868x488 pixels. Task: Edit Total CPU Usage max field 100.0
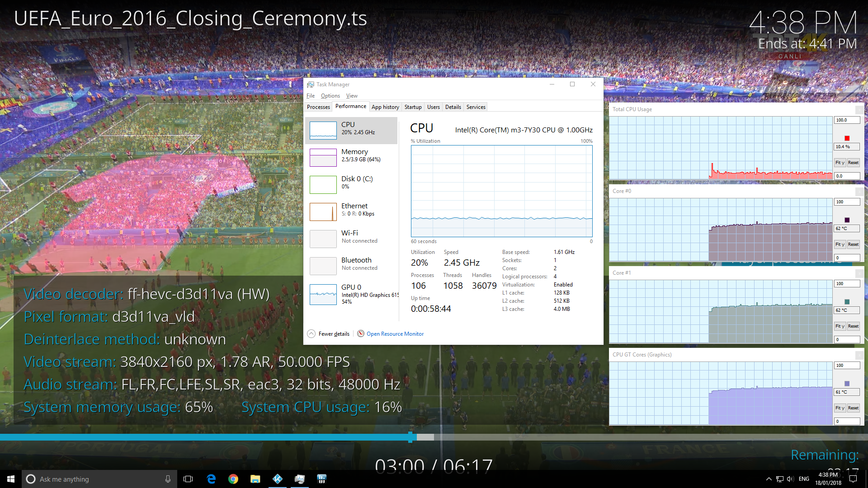(x=847, y=120)
